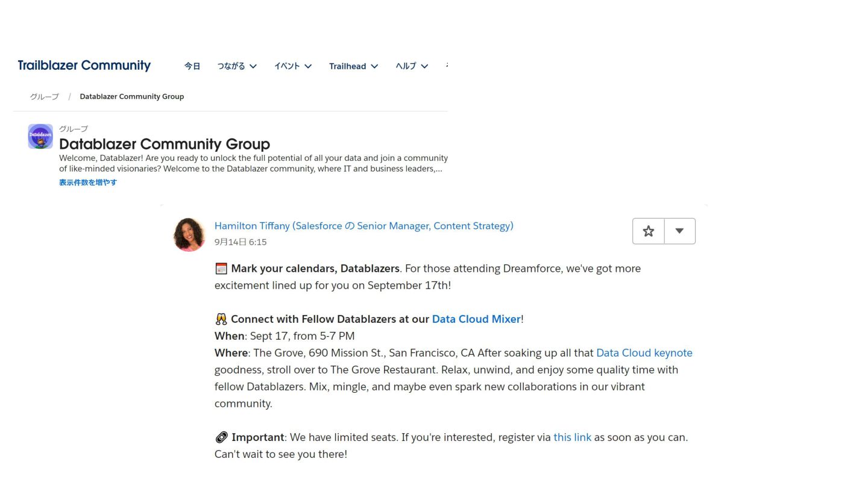Screen dimensions: 868x488
Task: Go to グループ breadcrumb
Action: 45,96
